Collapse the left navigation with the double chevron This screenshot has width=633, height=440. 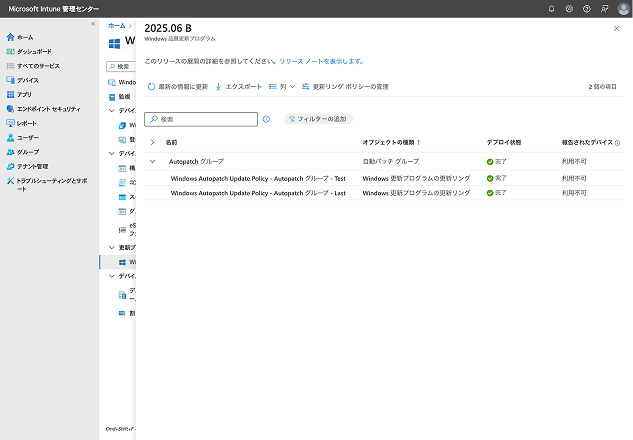pos(93,24)
